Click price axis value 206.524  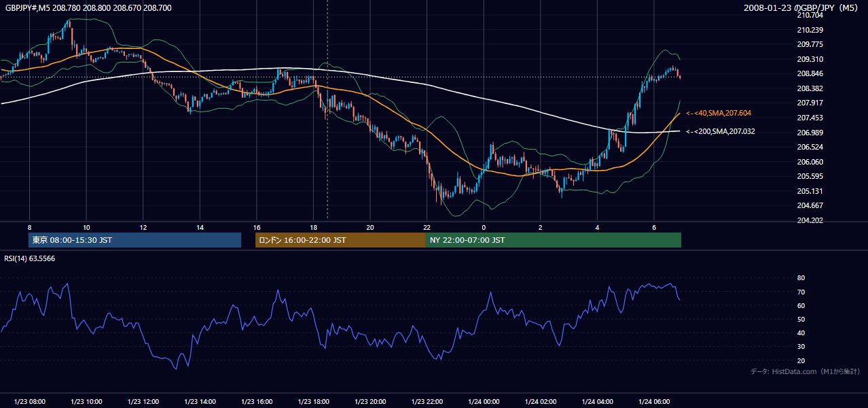point(810,147)
